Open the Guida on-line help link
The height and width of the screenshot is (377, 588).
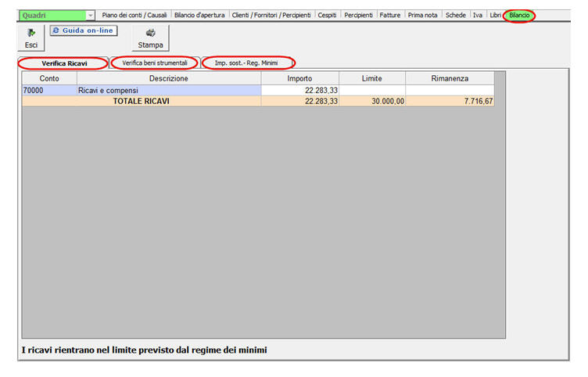tap(84, 31)
